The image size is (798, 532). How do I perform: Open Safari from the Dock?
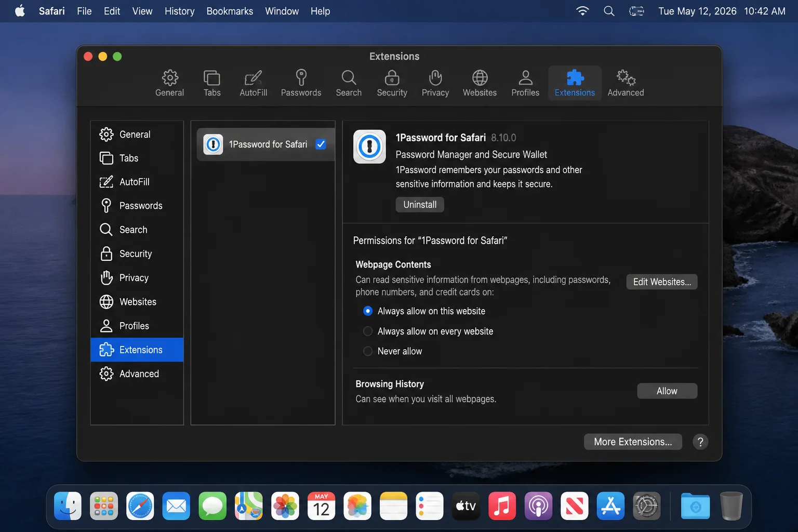pyautogui.click(x=140, y=506)
